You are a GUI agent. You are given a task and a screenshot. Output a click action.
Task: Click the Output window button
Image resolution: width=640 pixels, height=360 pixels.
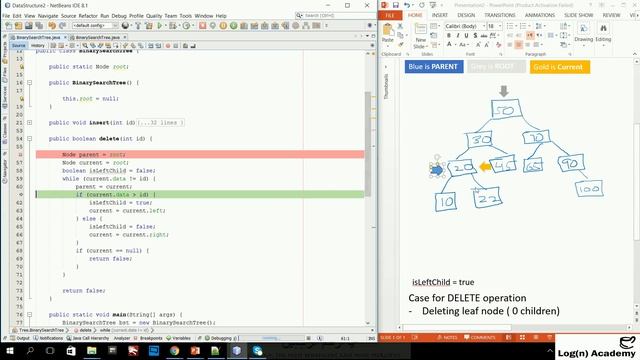tap(20, 338)
